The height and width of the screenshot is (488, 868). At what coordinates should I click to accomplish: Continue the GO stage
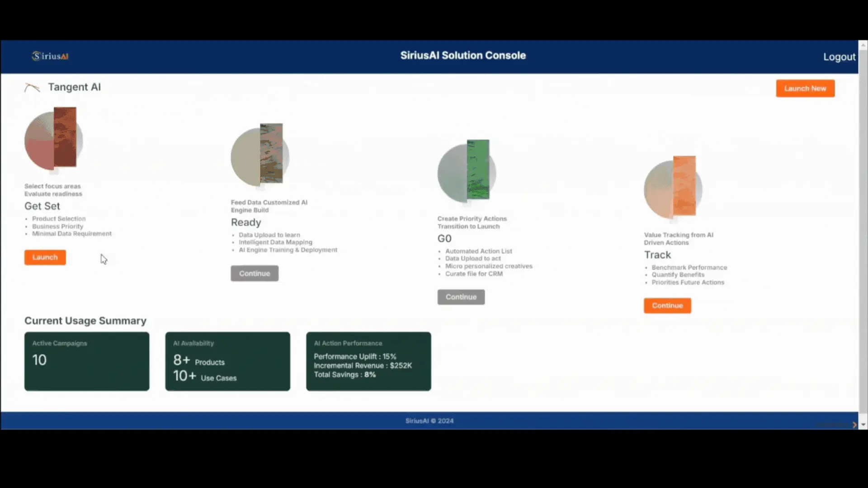click(x=461, y=297)
